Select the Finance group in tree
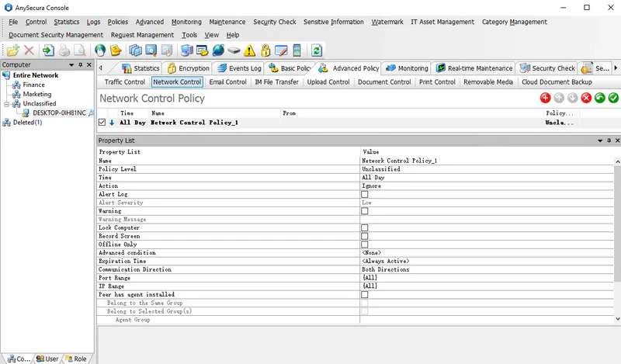Screen dimensions: 621x364 pyautogui.click(x=33, y=85)
